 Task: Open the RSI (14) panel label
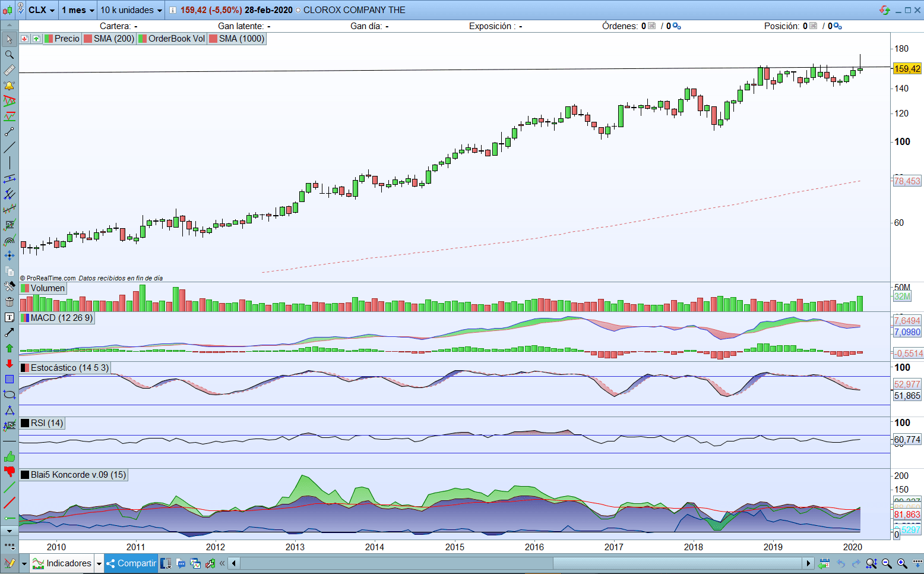[x=42, y=423]
